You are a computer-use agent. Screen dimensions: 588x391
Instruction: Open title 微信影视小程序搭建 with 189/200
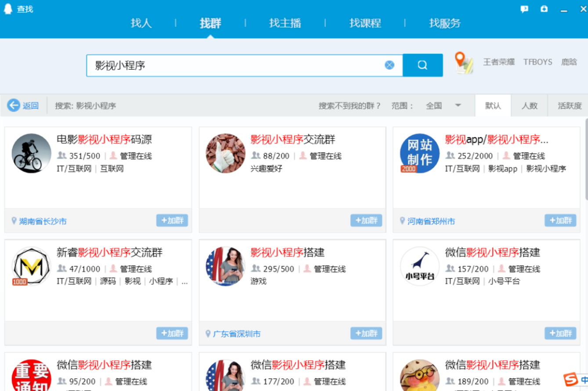493,365
